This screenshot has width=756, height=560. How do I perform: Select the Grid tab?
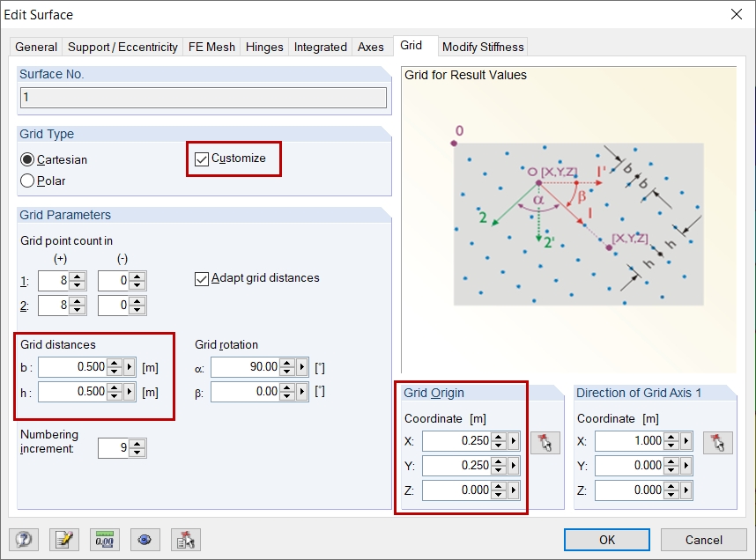(411, 45)
